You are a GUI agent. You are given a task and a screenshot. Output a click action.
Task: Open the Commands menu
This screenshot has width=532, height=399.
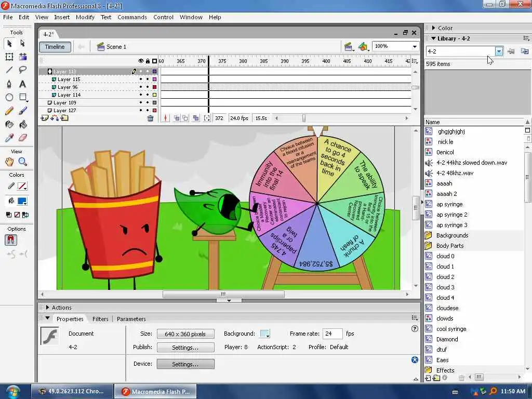click(132, 17)
